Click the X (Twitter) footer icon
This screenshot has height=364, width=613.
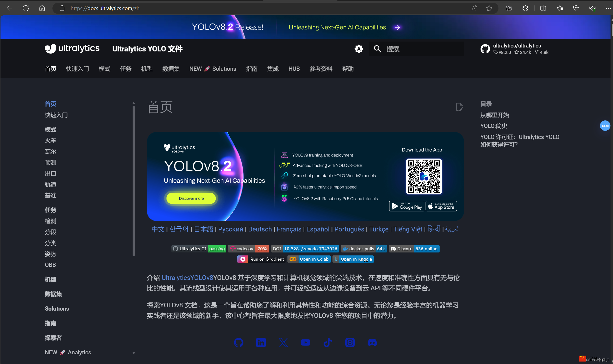(283, 342)
